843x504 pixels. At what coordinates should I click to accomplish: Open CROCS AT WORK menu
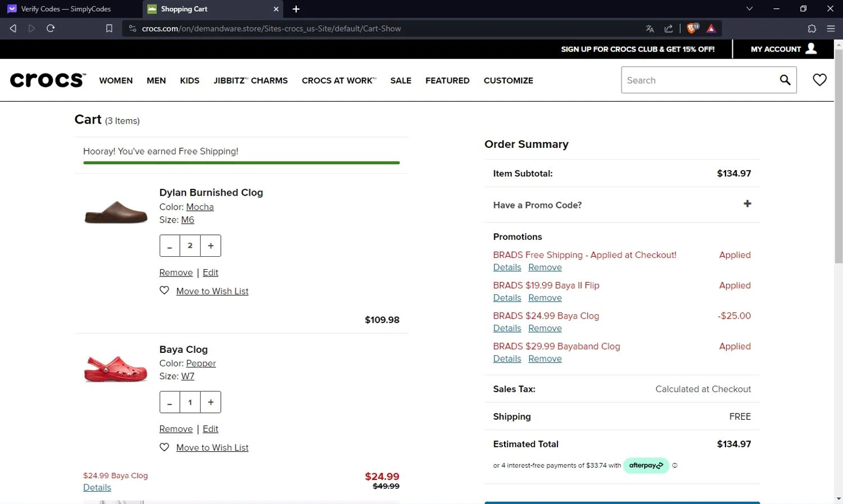[x=339, y=80]
